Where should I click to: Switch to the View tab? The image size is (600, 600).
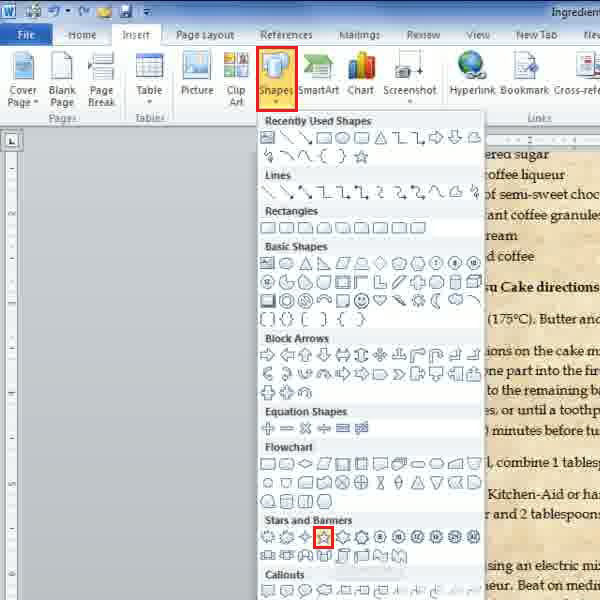pyautogui.click(x=478, y=35)
